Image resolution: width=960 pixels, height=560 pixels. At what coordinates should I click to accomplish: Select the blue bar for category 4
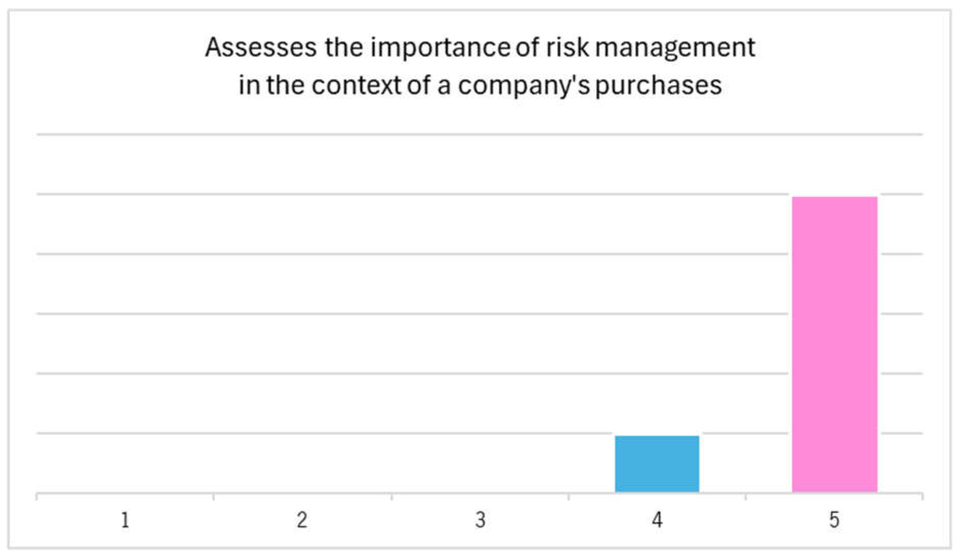point(657,464)
